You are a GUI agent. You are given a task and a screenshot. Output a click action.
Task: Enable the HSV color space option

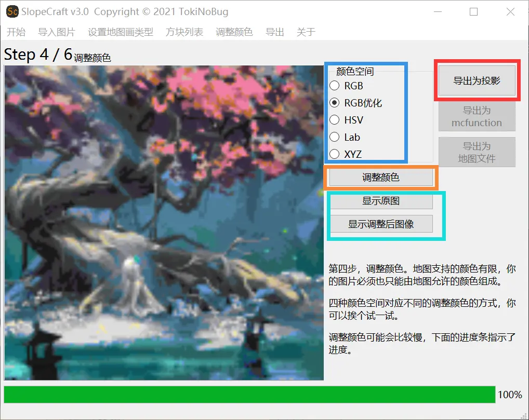click(334, 119)
